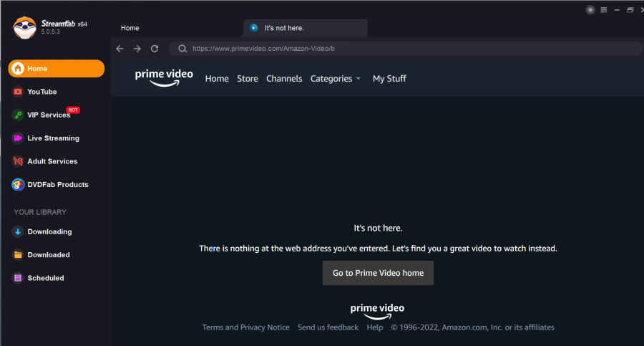644x346 pixels.
Task: Open DVDFab Products label in sidebar
Action: (x=58, y=185)
